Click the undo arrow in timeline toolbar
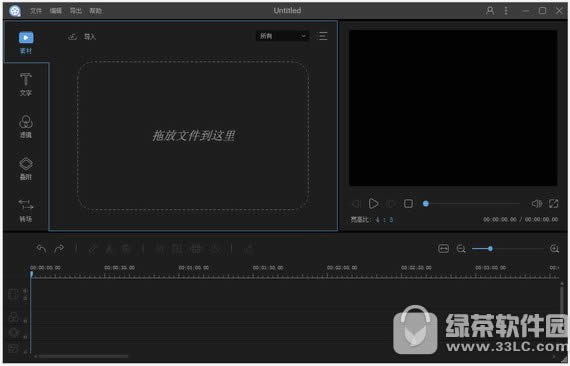This screenshot has width=570, height=366. click(x=41, y=249)
